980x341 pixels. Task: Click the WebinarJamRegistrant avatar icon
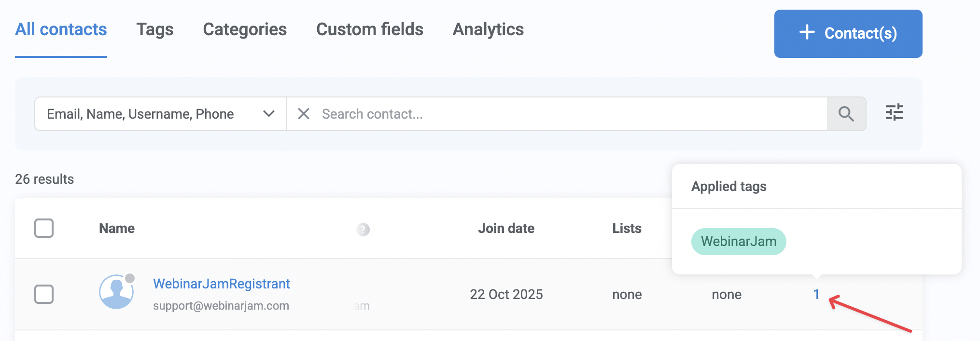(x=116, y=292)
